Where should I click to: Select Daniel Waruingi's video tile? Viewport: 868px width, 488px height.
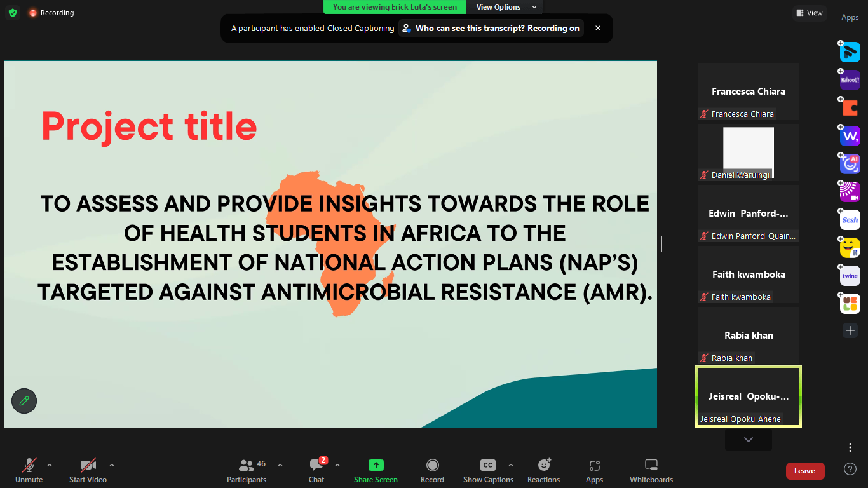748,151
